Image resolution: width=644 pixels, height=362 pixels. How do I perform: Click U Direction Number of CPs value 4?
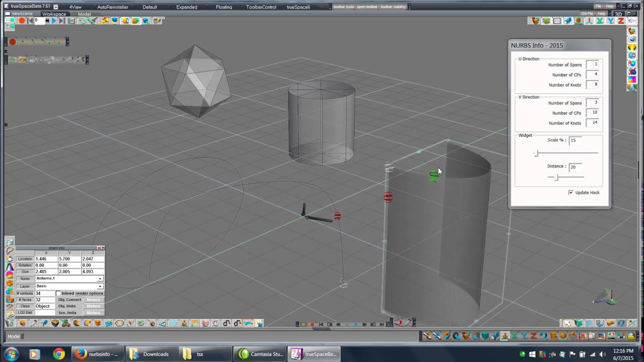tap(592, 75)
